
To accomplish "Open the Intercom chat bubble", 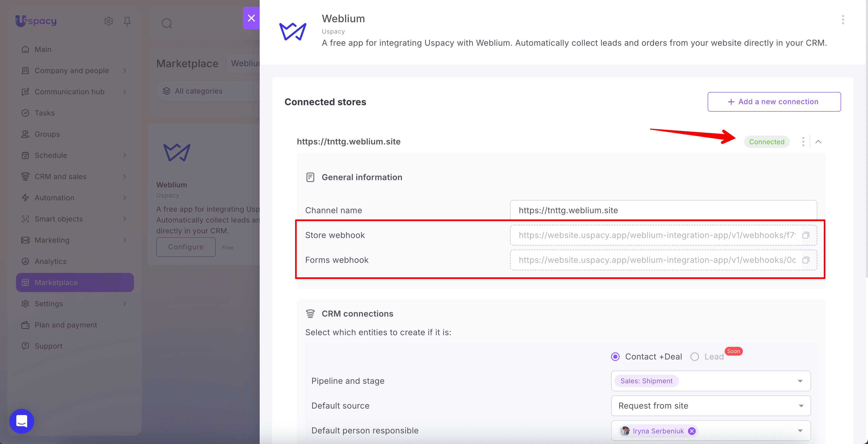I will 22,421.
